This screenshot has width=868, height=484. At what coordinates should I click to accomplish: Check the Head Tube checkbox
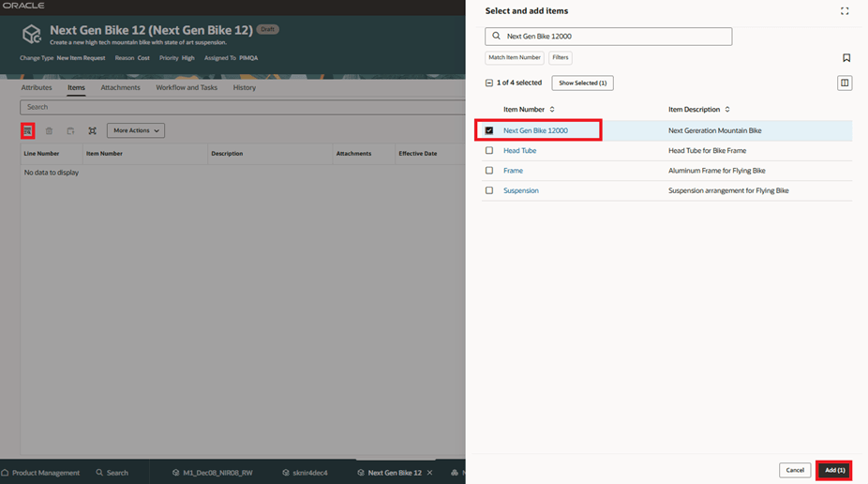(488, 151)
